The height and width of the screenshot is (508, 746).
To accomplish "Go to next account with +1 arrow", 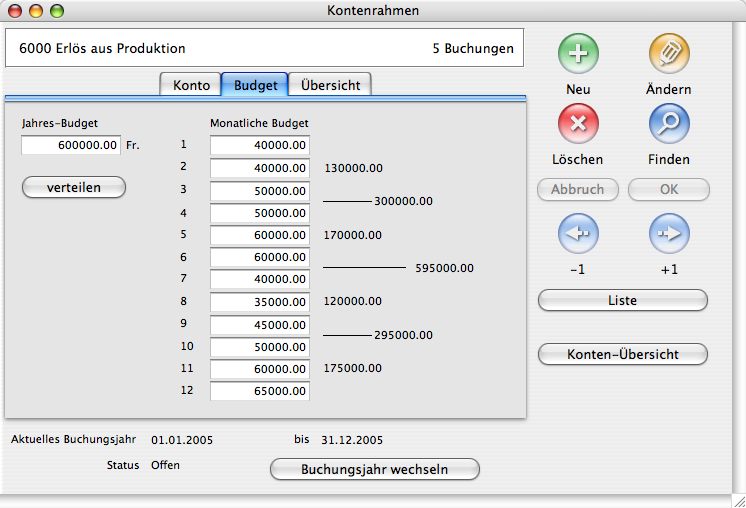I will (x=669, y=235).
